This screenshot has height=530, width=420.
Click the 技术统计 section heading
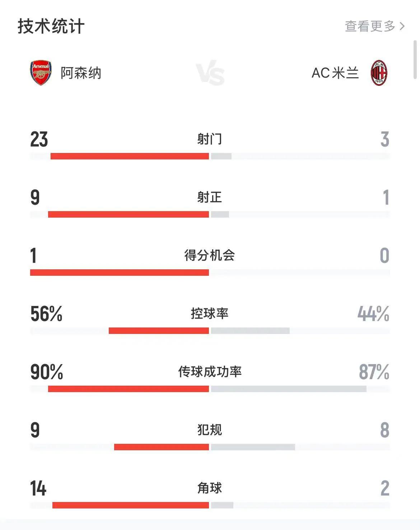51,26
